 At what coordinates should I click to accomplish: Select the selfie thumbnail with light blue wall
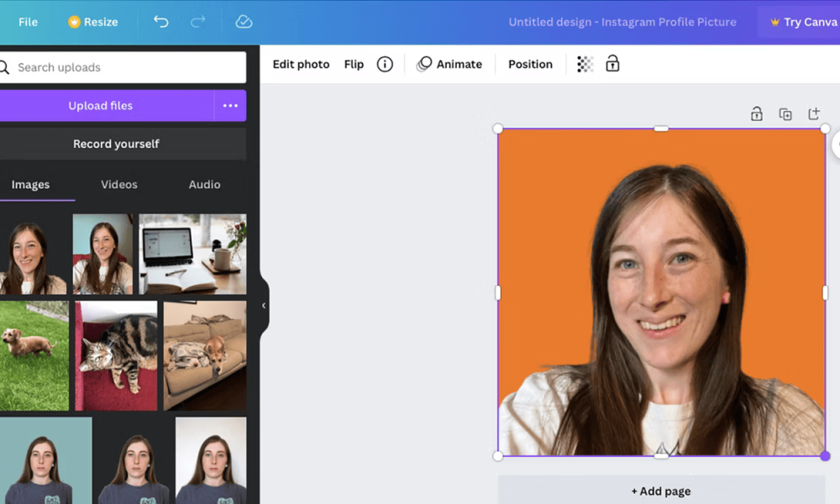[102, 254]
